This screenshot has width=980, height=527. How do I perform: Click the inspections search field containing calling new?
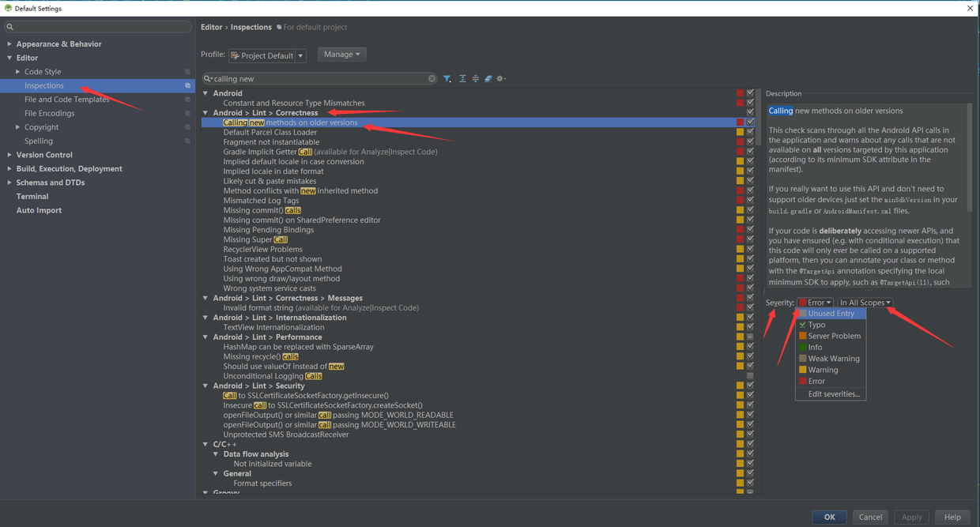[x=320, y=79]
